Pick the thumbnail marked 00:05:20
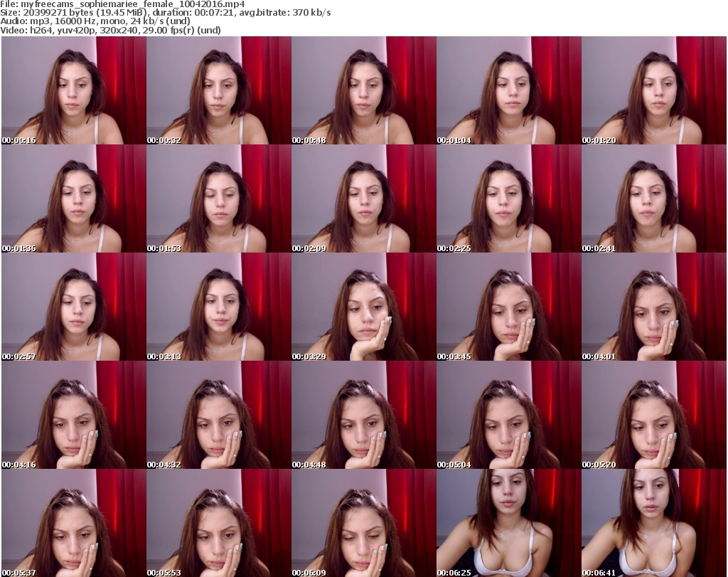The width and height of the screenshot is (728, 577). [654, 415]
